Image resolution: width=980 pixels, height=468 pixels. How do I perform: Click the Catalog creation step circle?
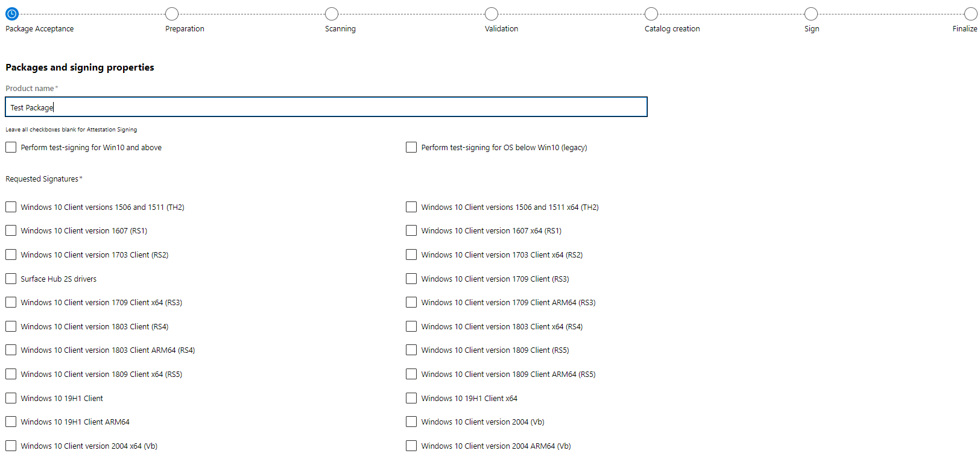coord(651,13)
